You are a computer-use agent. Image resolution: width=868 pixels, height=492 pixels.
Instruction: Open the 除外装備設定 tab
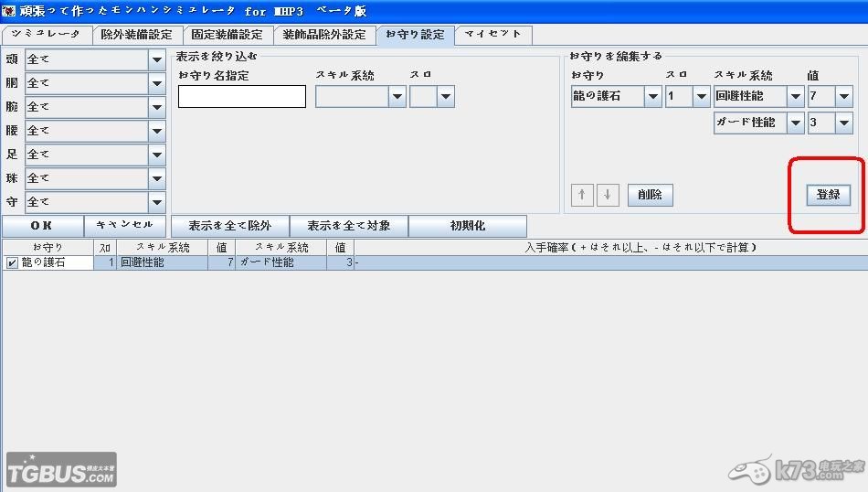[x=136, y=35]
